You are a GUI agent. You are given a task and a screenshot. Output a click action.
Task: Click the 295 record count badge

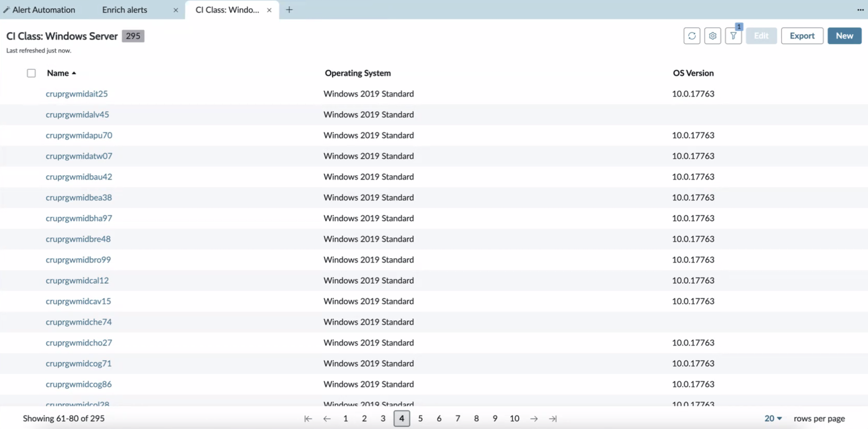(x=133, y=36)
